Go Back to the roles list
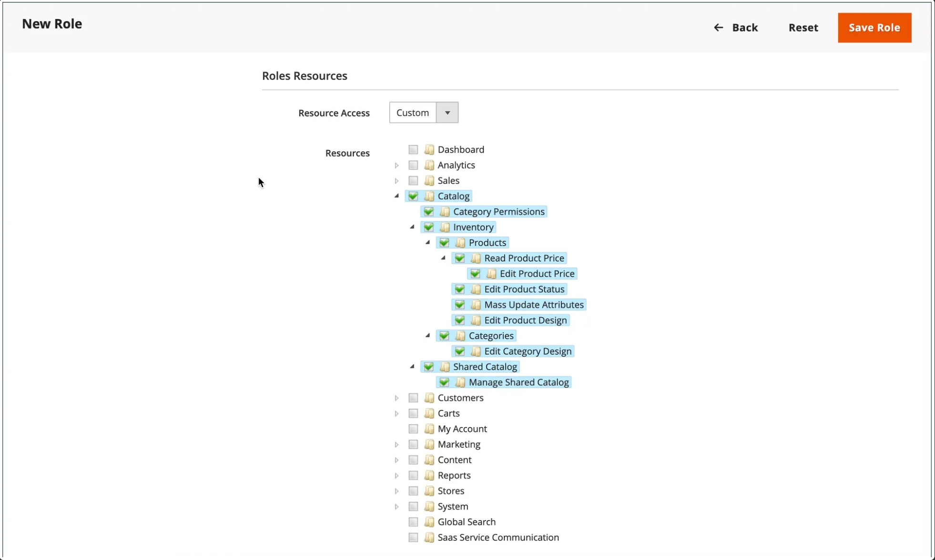Screen dimensions: 935x560 click(736, 28)
